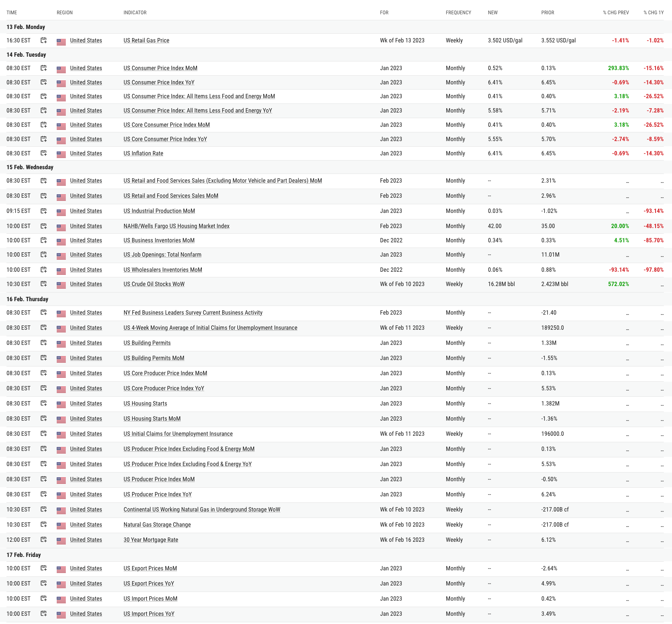
Task: Open US Producer Price Index Excluding Food & Energy MoM
Action: tap(189, 449)
